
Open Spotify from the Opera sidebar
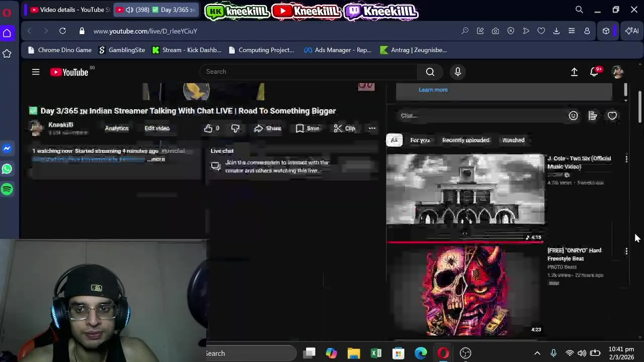click(7, 189)
